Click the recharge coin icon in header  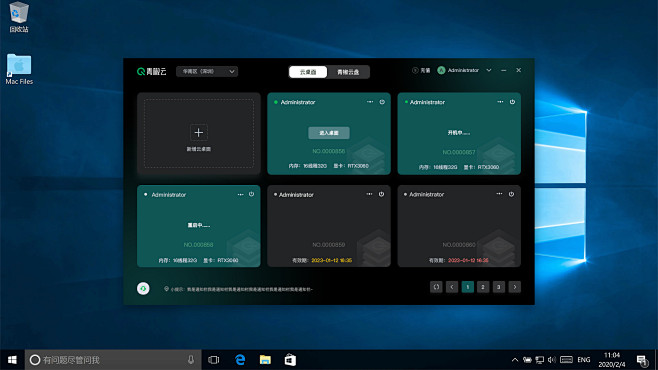coord(415,70)
